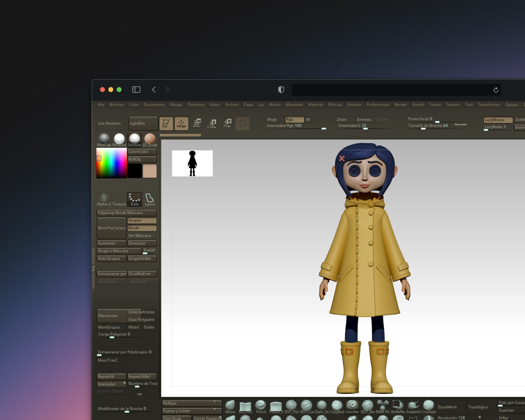This screenshot has width=525, height=420.
Task: Click the tan secondary color swatch
Action: coord(150,171)
